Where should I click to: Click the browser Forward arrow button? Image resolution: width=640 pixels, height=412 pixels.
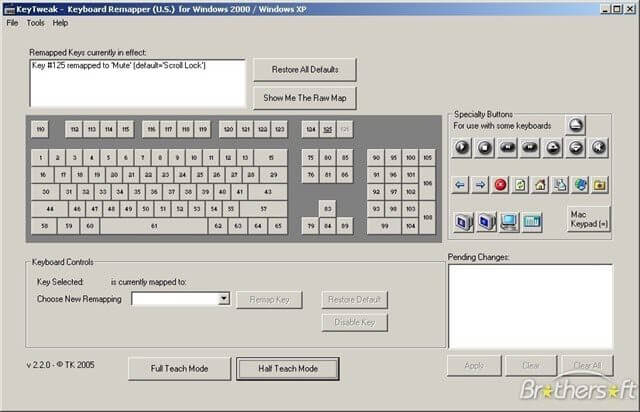[480, 185]
